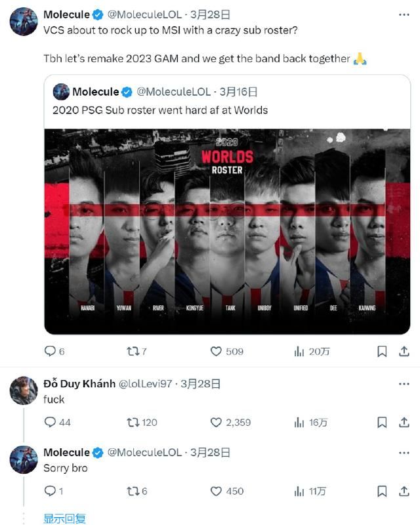Click 显示回复 to show replies
This screenshot has width=420, height=525.
[64, 518]
